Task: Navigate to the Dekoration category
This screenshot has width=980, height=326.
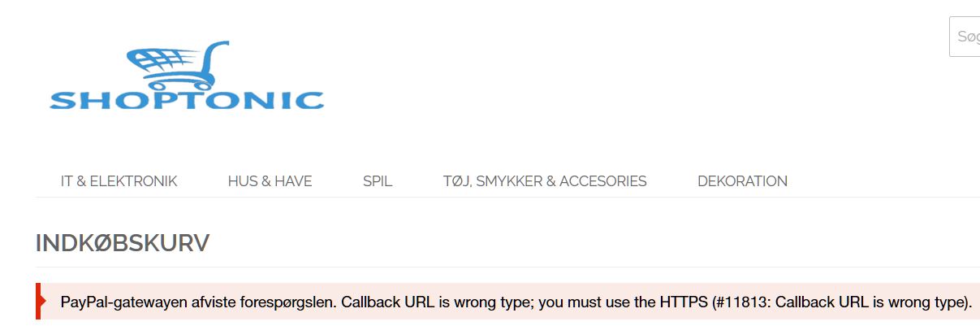Action: click(x=742, y=181)
